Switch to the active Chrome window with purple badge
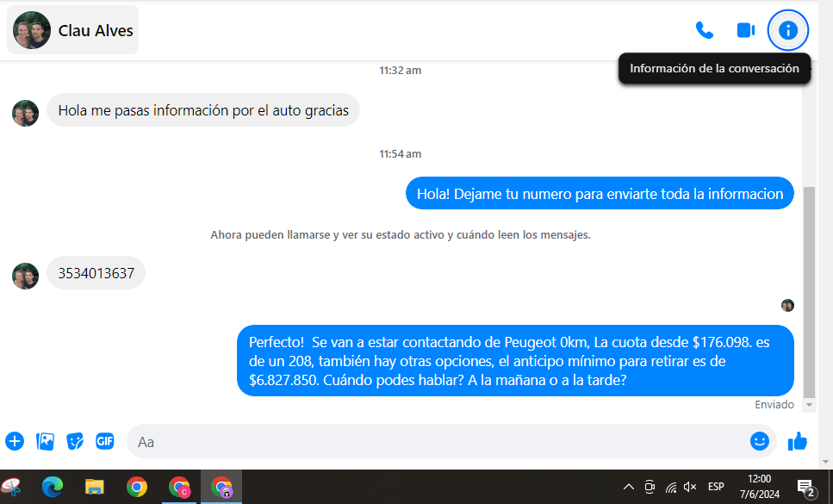Image resolution: width=833 pixels, height=504 pixels. point(221,487)
